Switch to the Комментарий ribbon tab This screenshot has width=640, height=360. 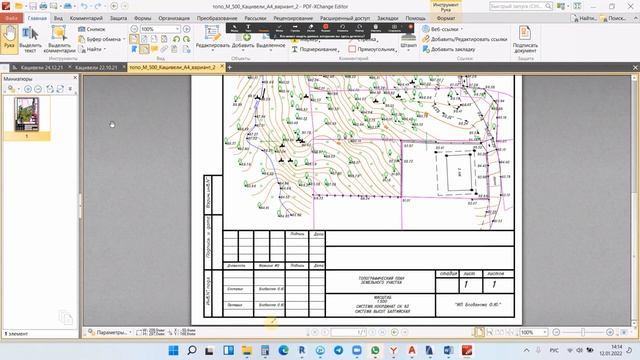point(86,18)
